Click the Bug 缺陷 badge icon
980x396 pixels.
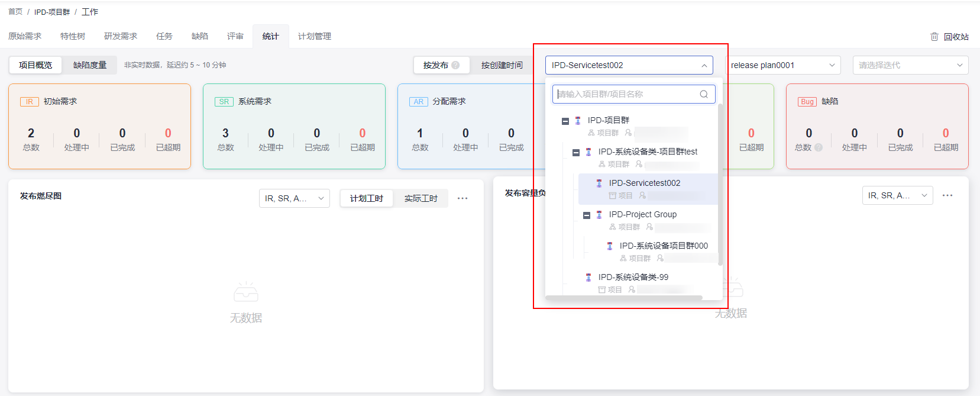tap(807, 102)
